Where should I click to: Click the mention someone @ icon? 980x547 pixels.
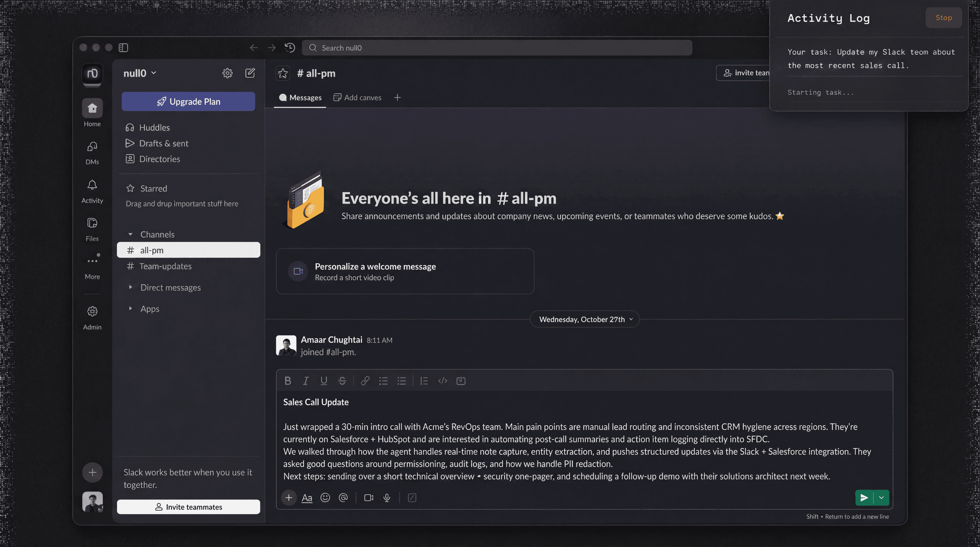coord(343,498)
